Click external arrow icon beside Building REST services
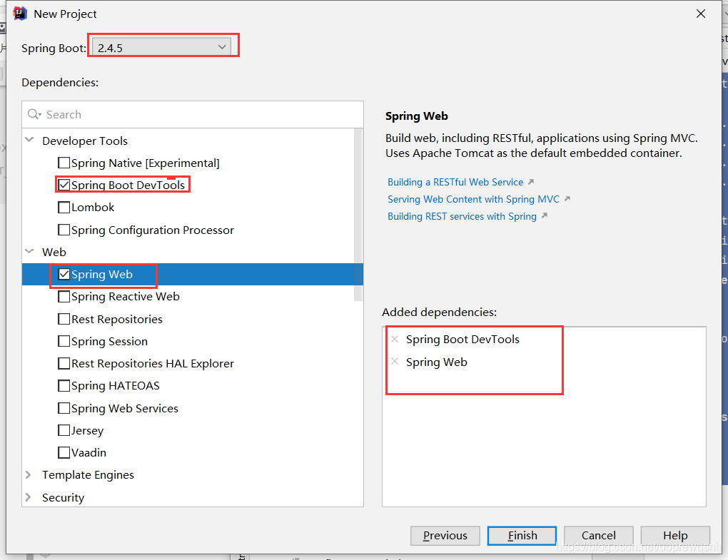 (545, 215)
